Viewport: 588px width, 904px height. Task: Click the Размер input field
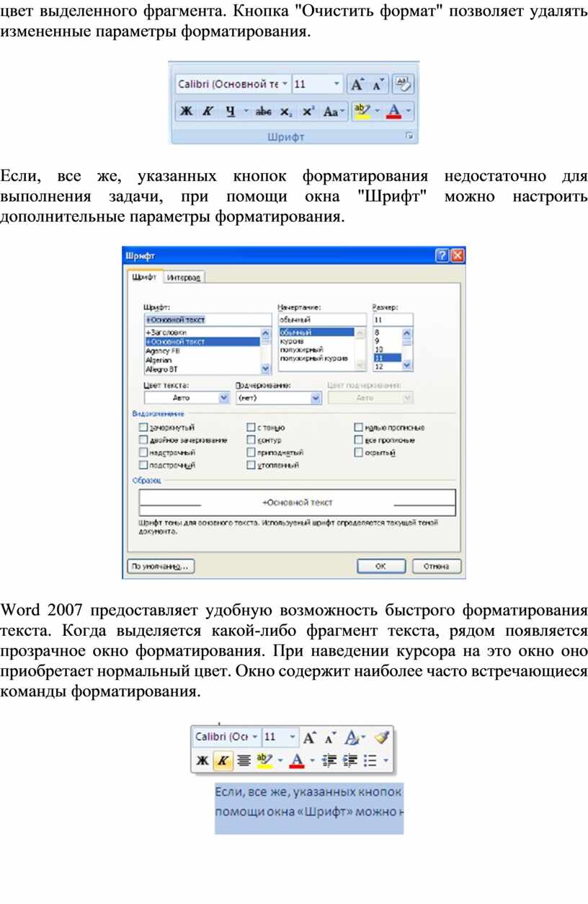click(x=393, y=319)
